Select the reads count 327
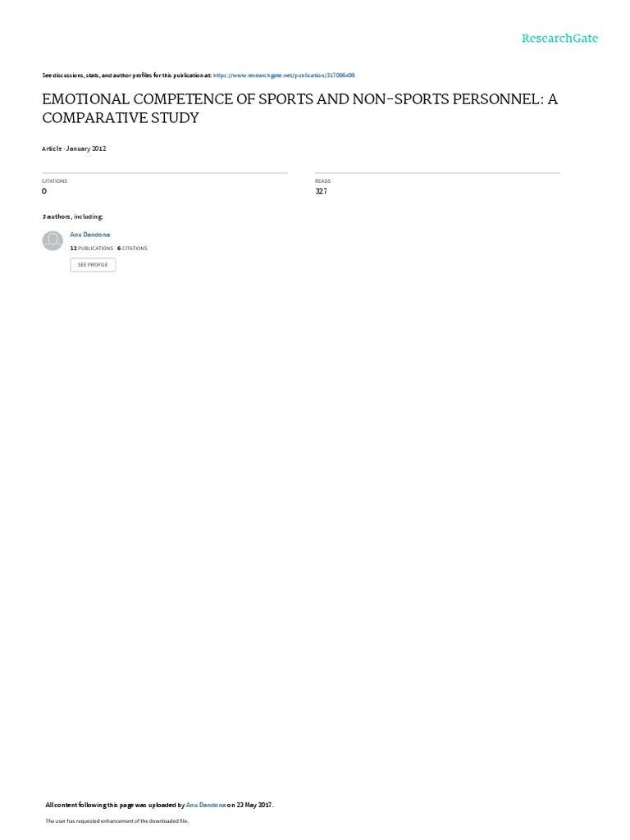630x840 pixels. pos(322,191)
